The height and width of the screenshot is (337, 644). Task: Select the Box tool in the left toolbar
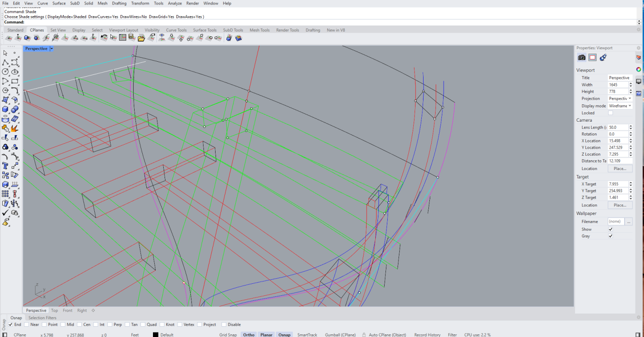[x=4, y=109]
